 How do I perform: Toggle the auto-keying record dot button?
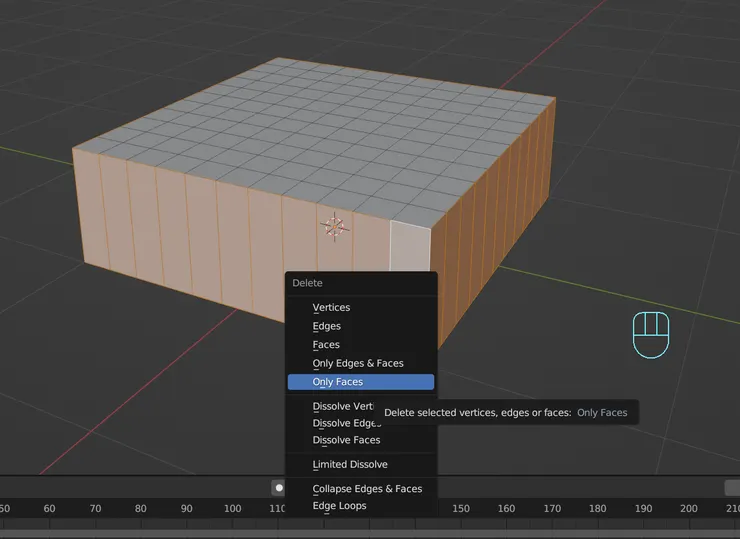tap(277, 488)
